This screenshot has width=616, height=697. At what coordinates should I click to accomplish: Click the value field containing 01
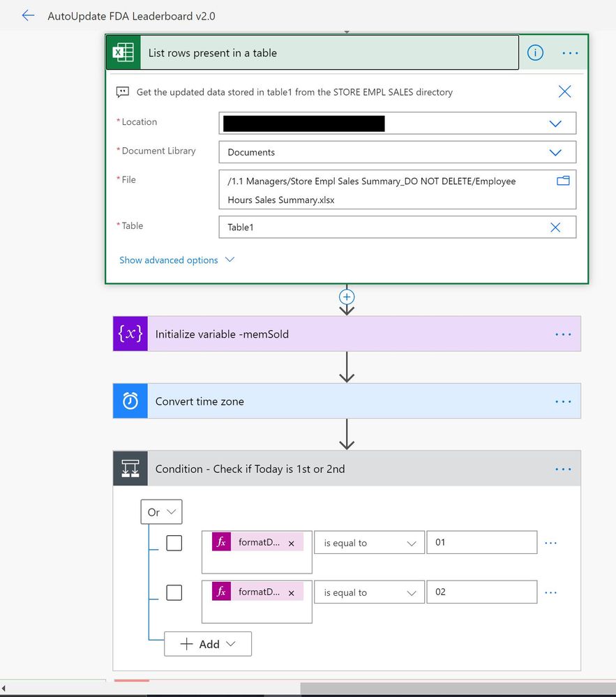(482, 542)
